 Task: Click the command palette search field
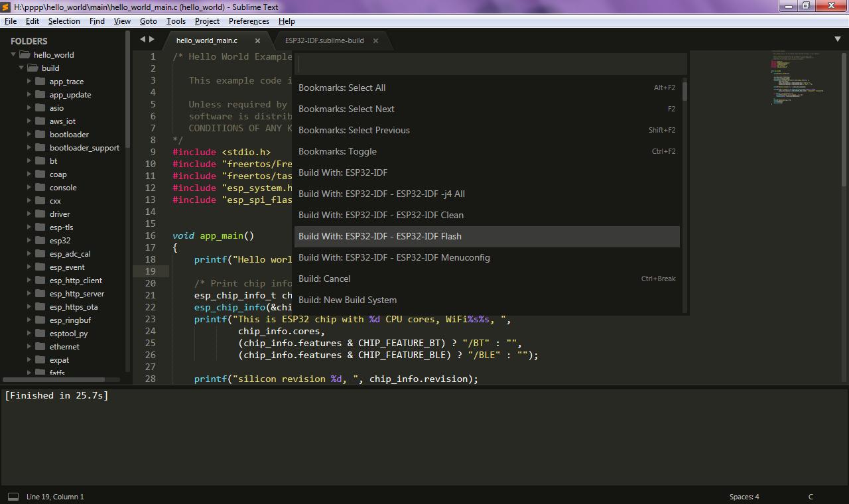click(491, 64)
